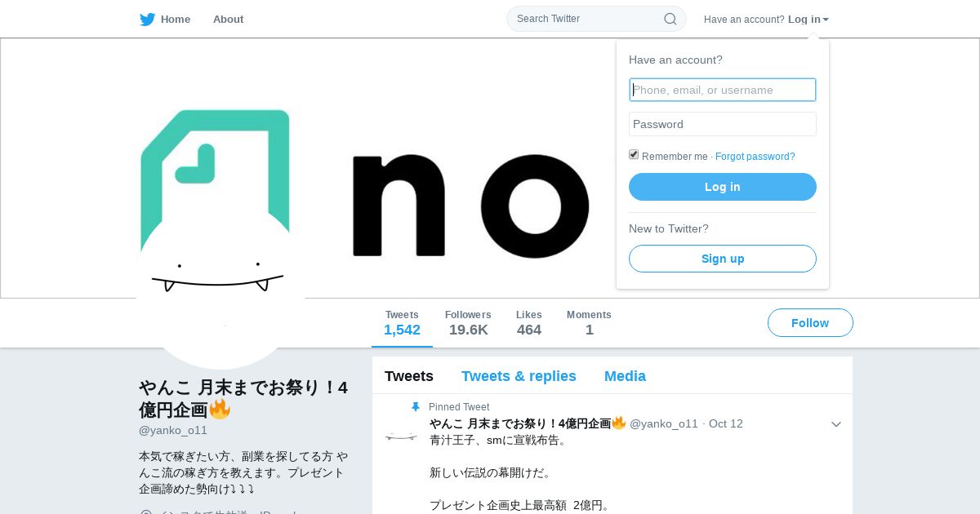The height and width of the screenshot is (514, 980).
Task: Click the Sign up button
Action: click(x=723, y=259)
